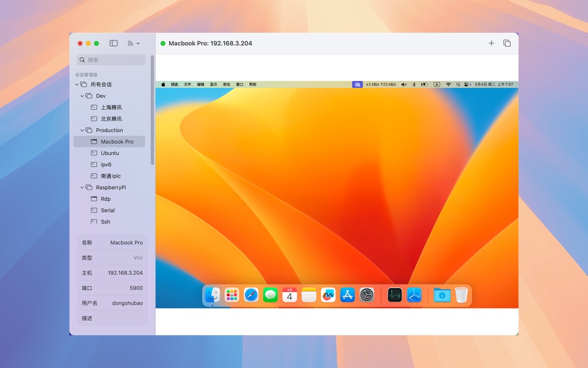588x368 pixels.
Task: Click the 描述 description field
Action: pos(112,318)
